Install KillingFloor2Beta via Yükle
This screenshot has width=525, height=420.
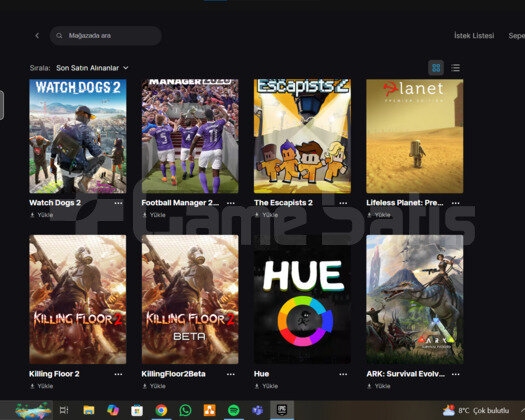point(154,386)
